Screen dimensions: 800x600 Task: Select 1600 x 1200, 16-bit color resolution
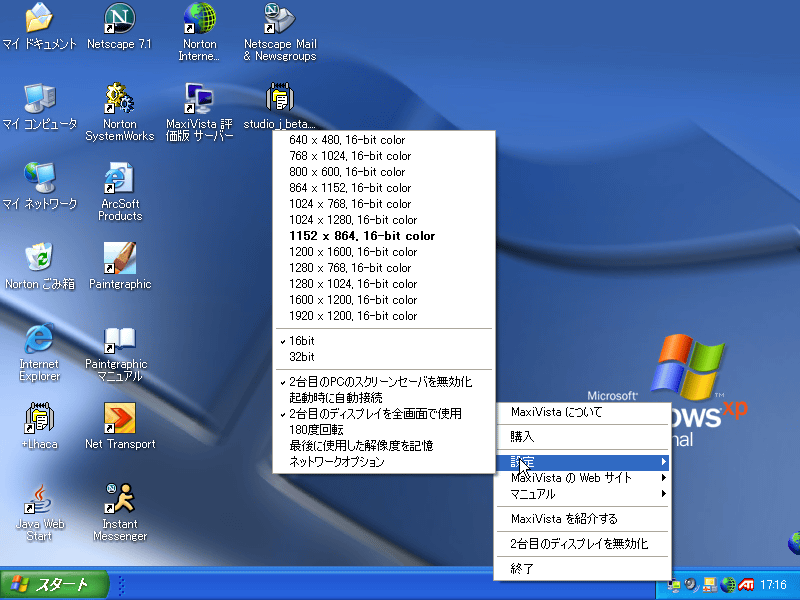click(x=384, y=300)
